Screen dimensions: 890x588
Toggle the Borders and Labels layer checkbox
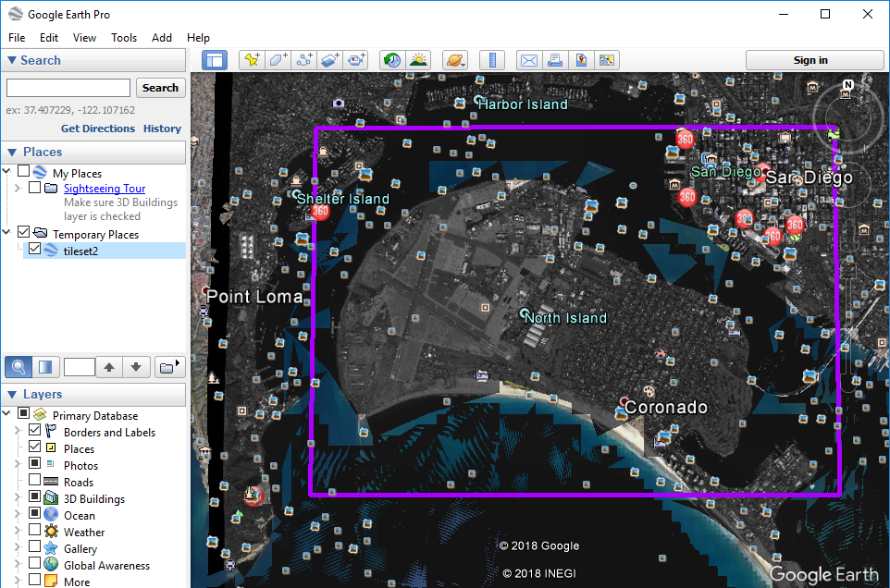click(34, 430)
